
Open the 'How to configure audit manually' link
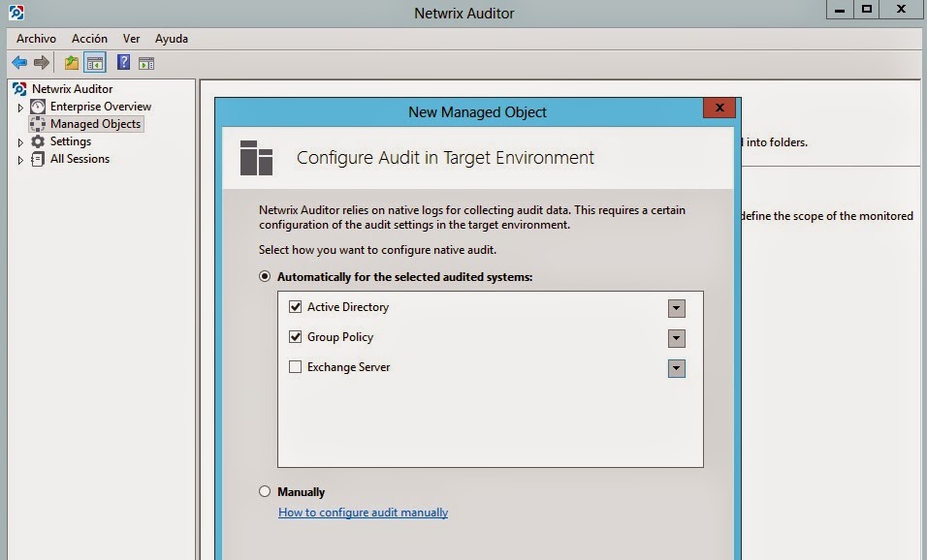pos(363,513)
